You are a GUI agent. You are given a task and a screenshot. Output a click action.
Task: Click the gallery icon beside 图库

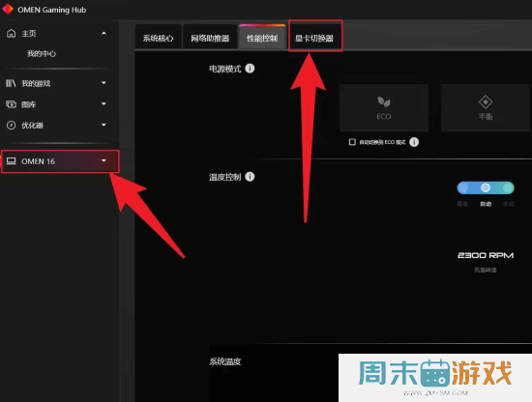12,104
